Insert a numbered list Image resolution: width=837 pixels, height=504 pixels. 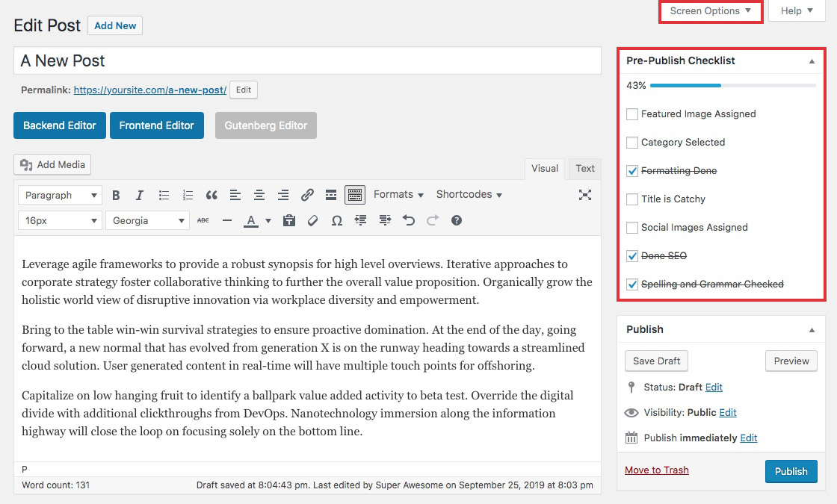coord(188,195)
